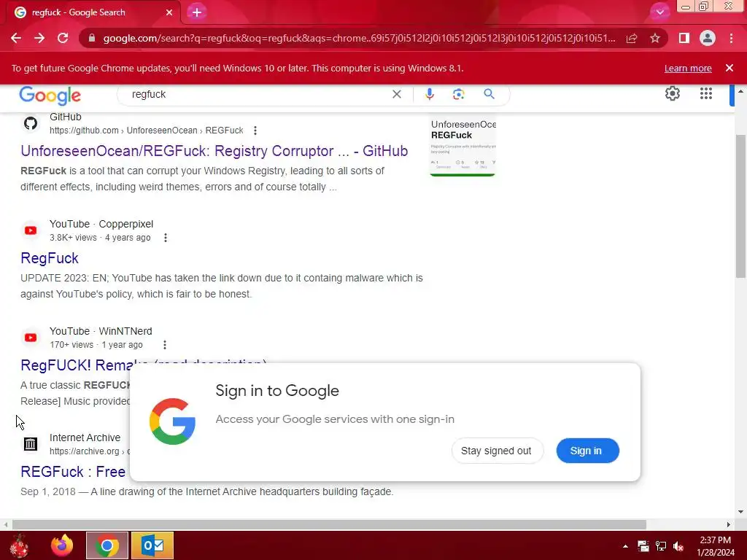Screen dimensions: 747x560
Task: Select the regfuck - Google Search tab
Action: pyautogui.click(x=93, y=12)
